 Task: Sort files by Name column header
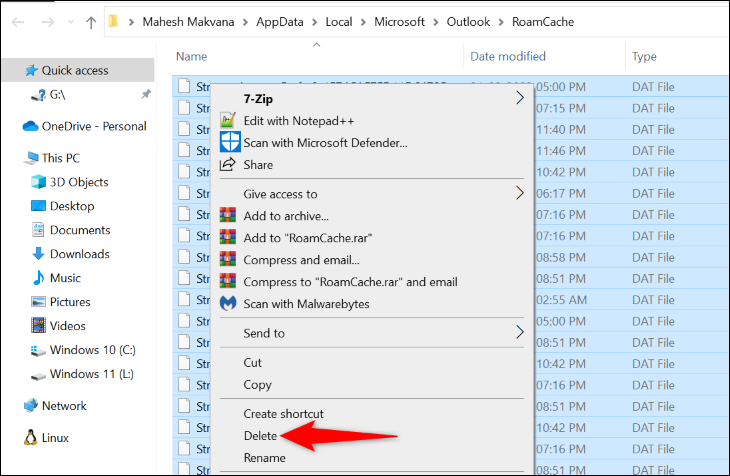tap(191, 56)
